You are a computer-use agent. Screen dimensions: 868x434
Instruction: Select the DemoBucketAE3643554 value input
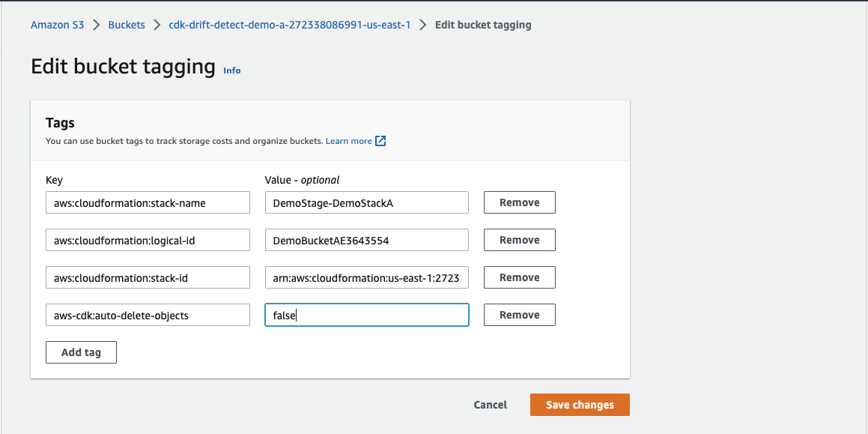(366, 239)
